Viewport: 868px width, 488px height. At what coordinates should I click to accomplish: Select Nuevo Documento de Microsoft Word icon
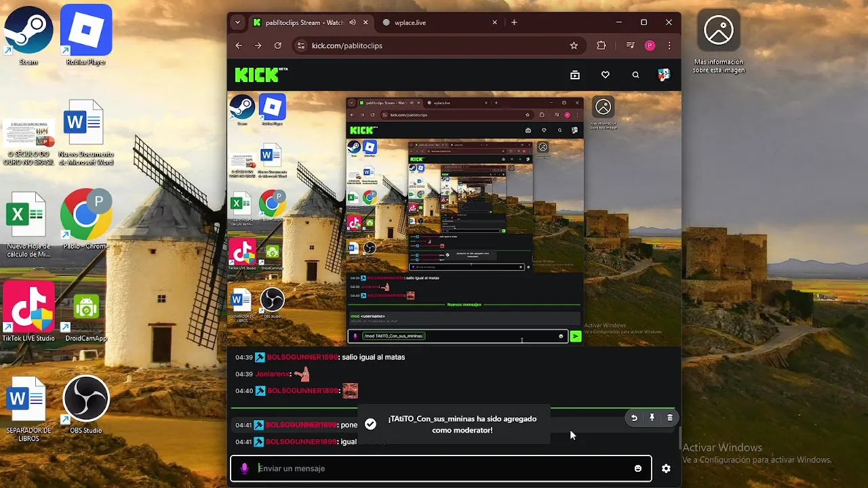[86, 133]
